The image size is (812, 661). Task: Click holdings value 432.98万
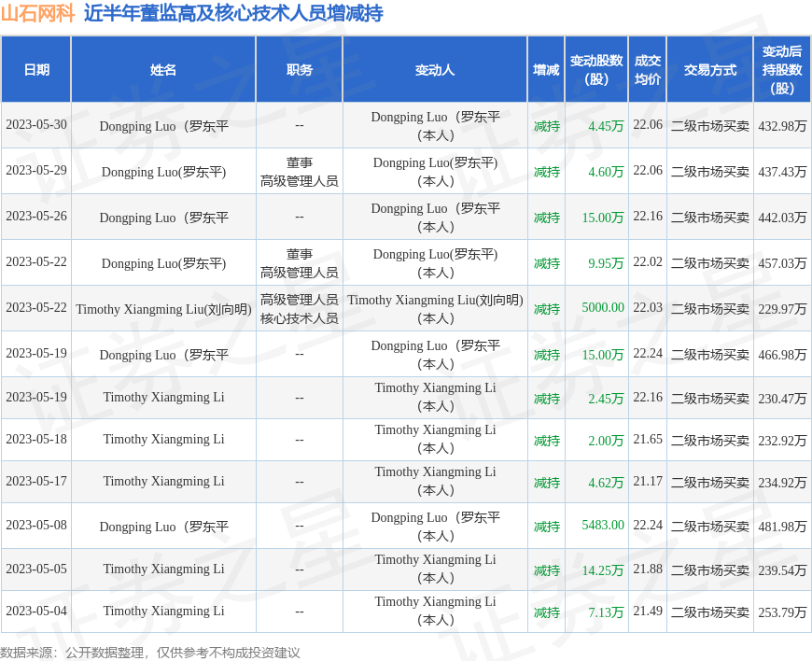click(782, 126)
